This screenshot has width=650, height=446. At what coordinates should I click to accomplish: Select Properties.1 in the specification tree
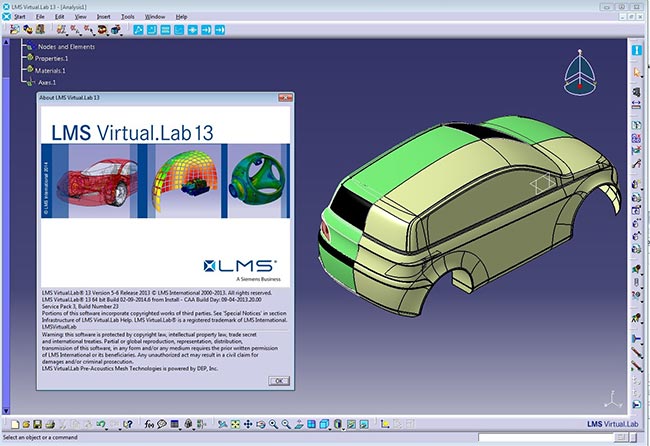51,58
